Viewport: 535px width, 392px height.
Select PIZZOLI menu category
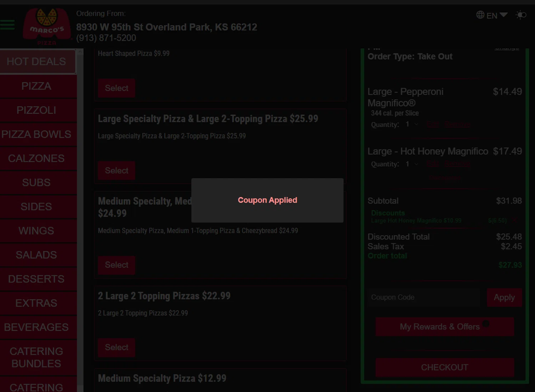click(x=38, y=110)
